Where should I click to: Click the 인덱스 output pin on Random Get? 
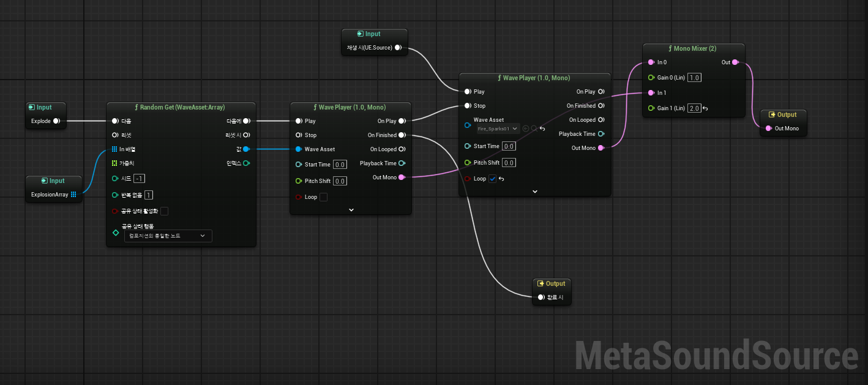tap(246, 163)
